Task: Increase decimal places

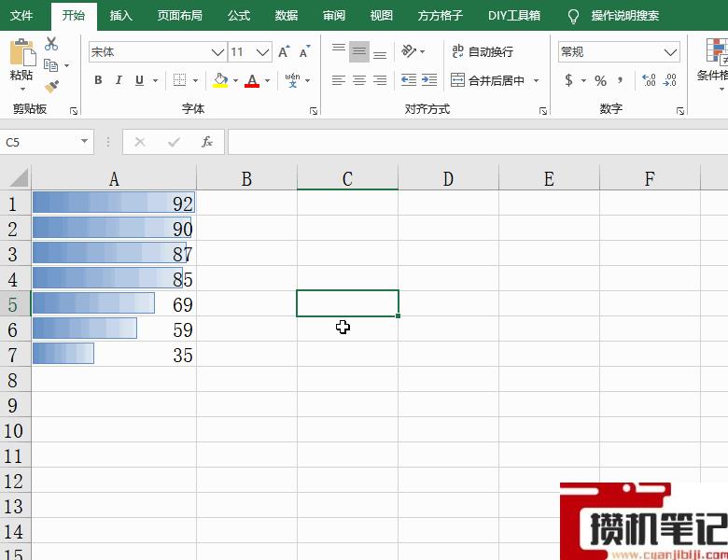Action: [x=649, y=80]
